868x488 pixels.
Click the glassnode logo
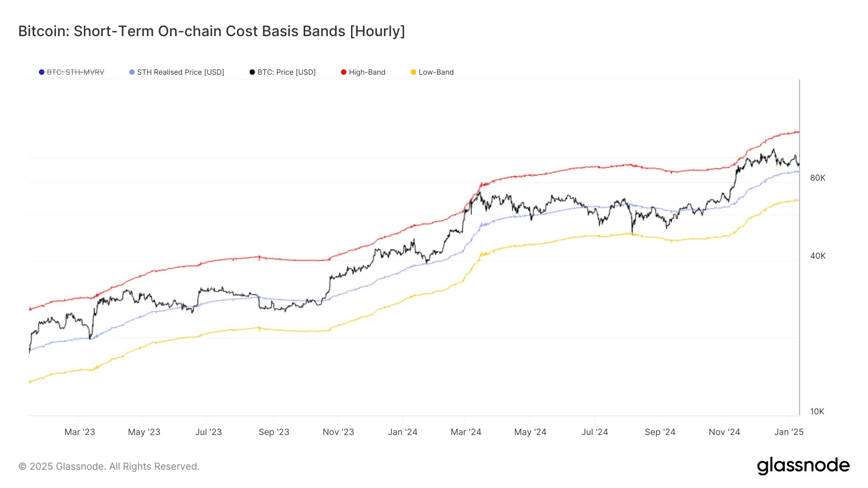coord(803,466)
